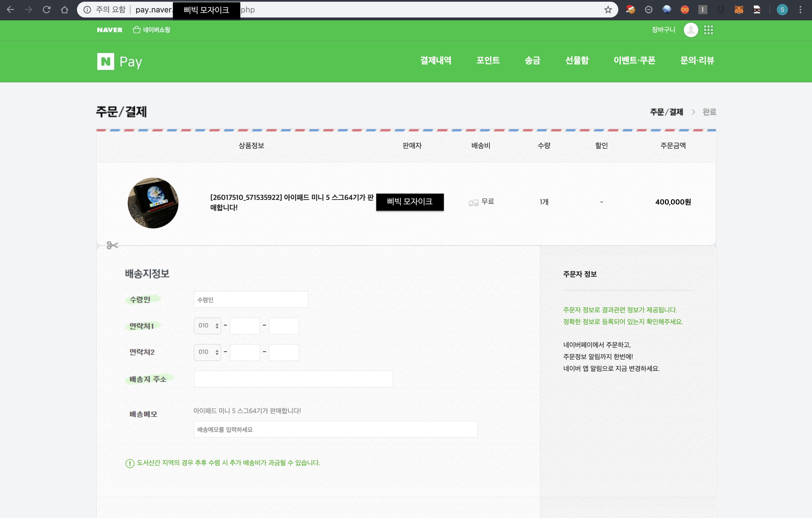The height and width of the screenshot is (518, 812).
Task: Open the Naver services grid icon
Action: coord(709,30)
